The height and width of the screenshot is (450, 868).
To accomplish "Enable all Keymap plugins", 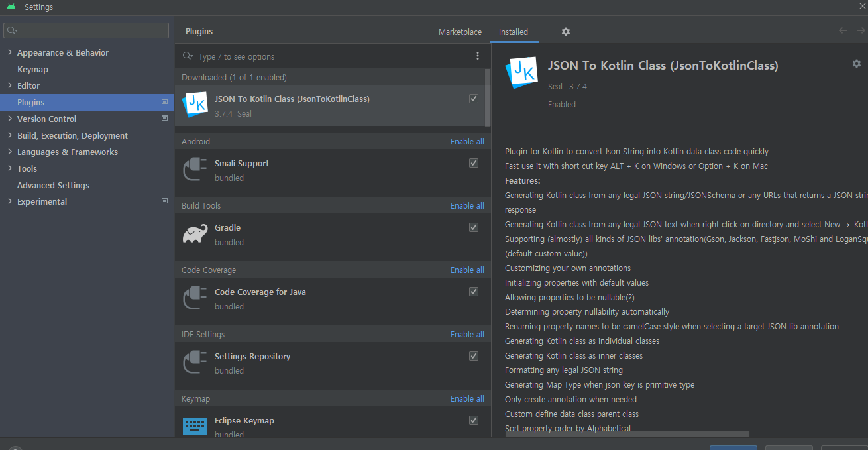I will (467, 398).
